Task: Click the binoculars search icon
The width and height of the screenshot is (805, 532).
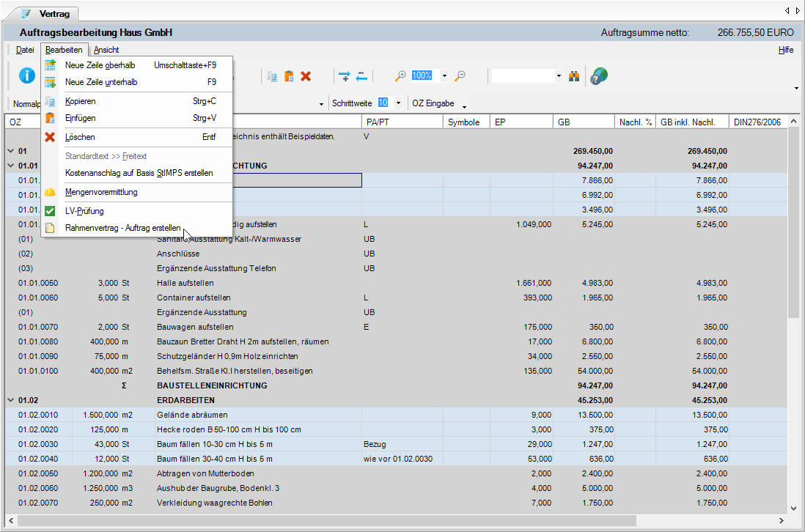Action: pyautogui.click(x=574, y=76)
